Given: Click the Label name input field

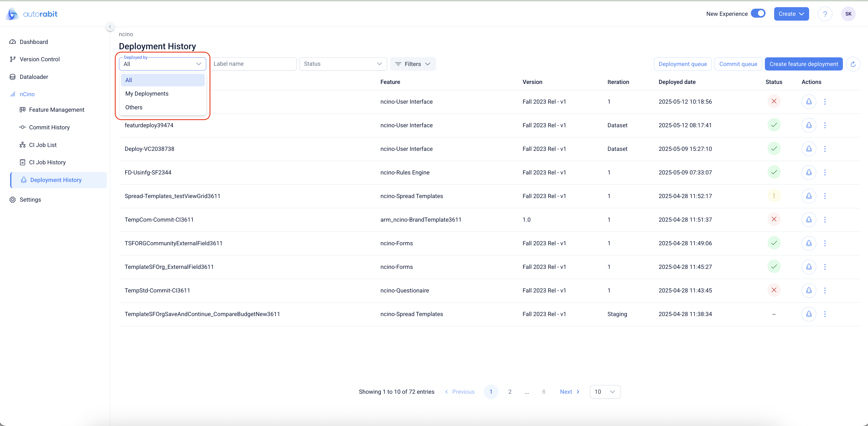Looking at the screenshot, I should tap(254, 64).
